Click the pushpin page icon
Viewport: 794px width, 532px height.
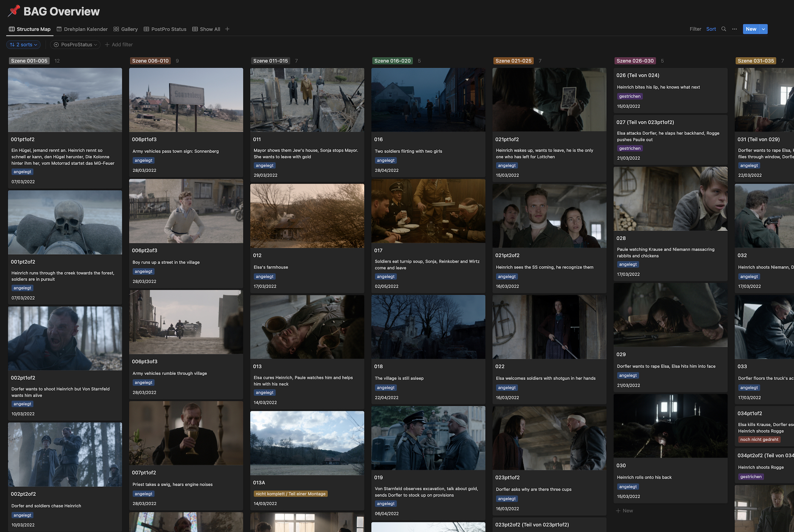tap(14, 11)
